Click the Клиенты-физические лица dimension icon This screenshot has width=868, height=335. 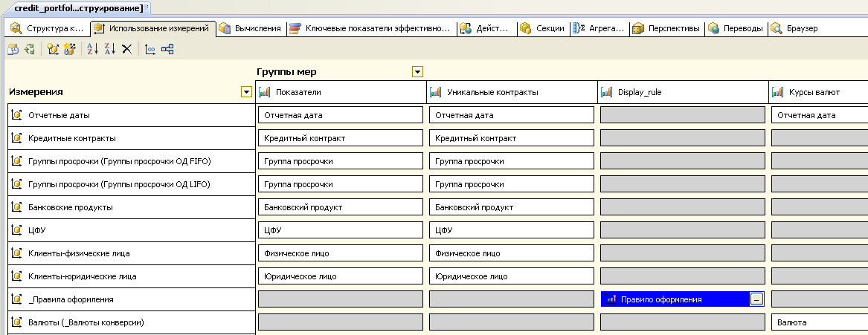(x=16, y=253)
